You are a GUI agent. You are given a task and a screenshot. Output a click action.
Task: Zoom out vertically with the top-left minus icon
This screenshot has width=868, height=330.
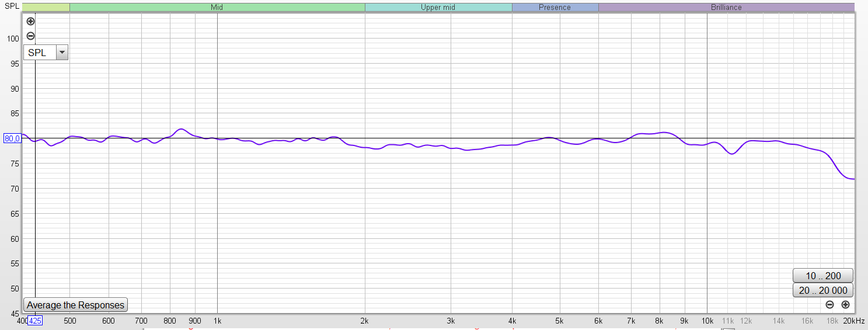(x=31, y=36)
